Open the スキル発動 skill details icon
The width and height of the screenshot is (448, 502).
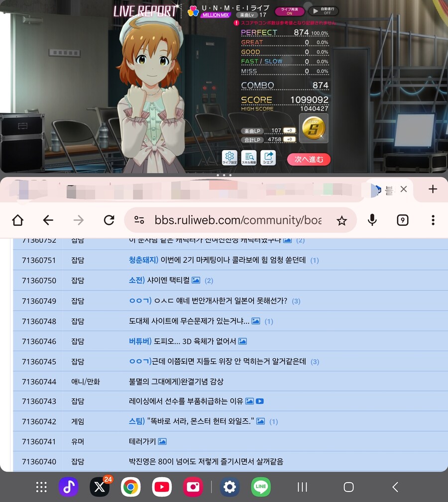coord(249,158)
